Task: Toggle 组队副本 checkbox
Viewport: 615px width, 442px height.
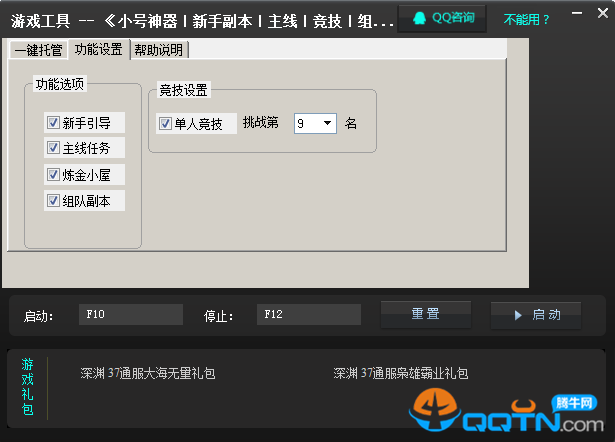Action: (53, 201)
